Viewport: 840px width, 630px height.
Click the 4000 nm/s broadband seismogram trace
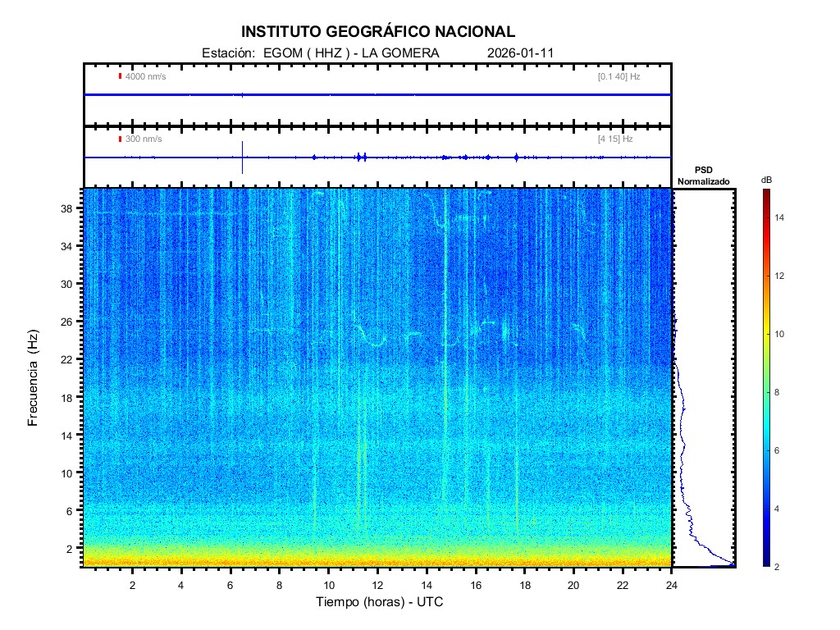coord(377,95)
